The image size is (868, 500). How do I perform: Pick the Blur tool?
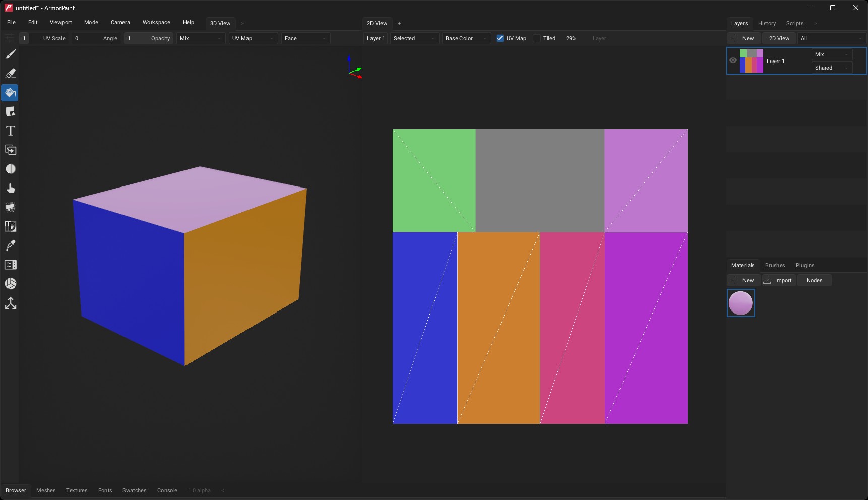(x=10, y=169)
